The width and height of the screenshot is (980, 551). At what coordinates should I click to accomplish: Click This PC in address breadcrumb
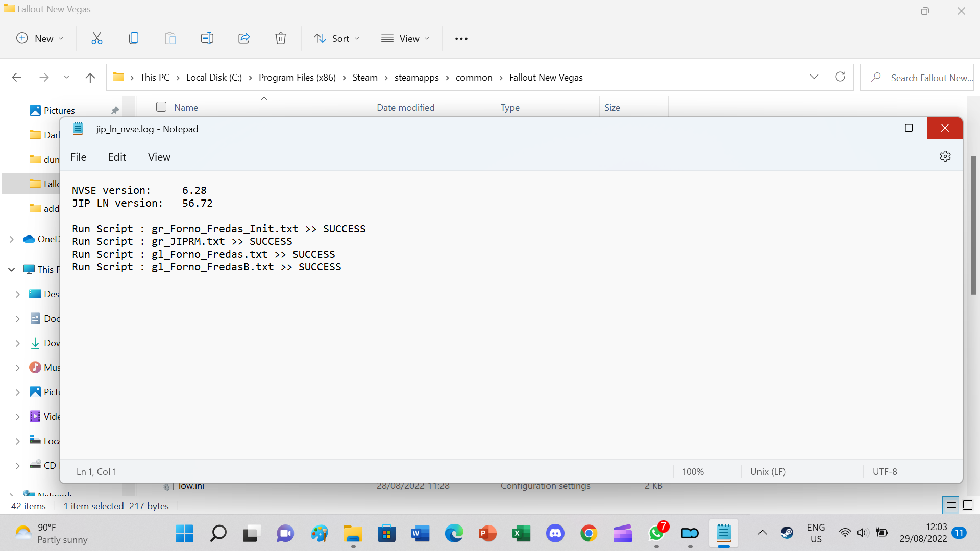click(x=155, y=78)
